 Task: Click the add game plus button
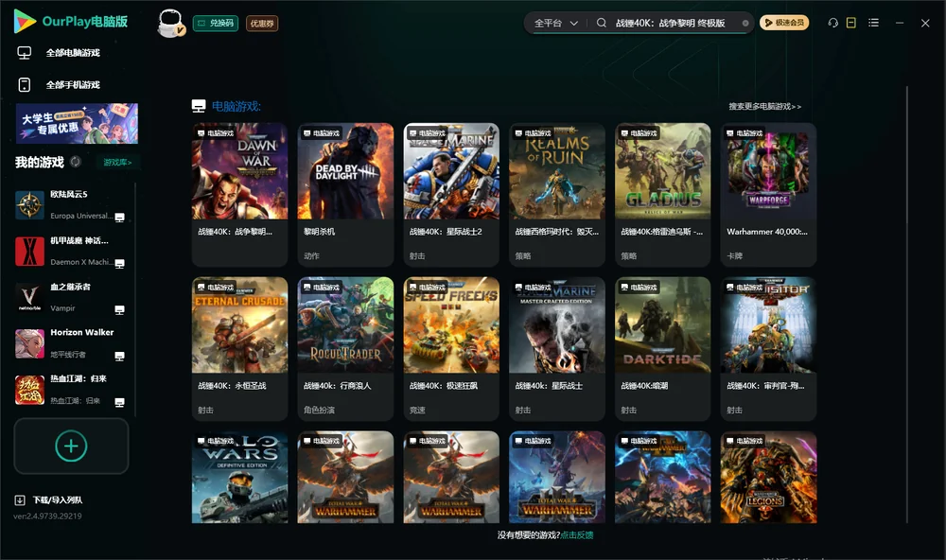(71, 446)
